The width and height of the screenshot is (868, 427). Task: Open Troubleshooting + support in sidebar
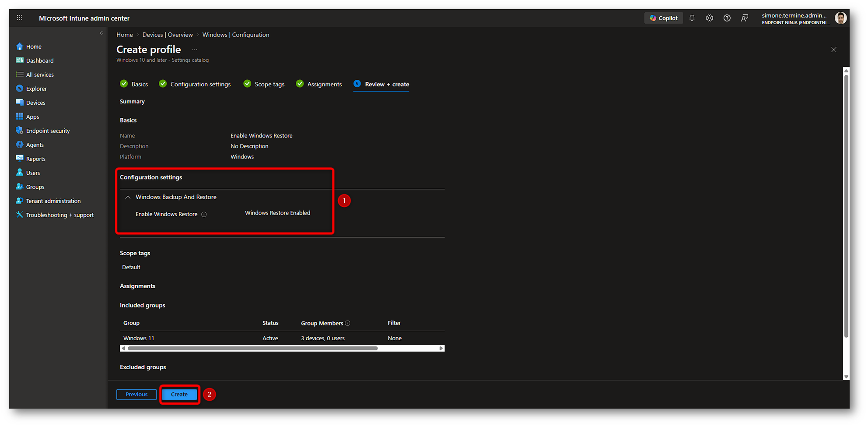point(60,215)
